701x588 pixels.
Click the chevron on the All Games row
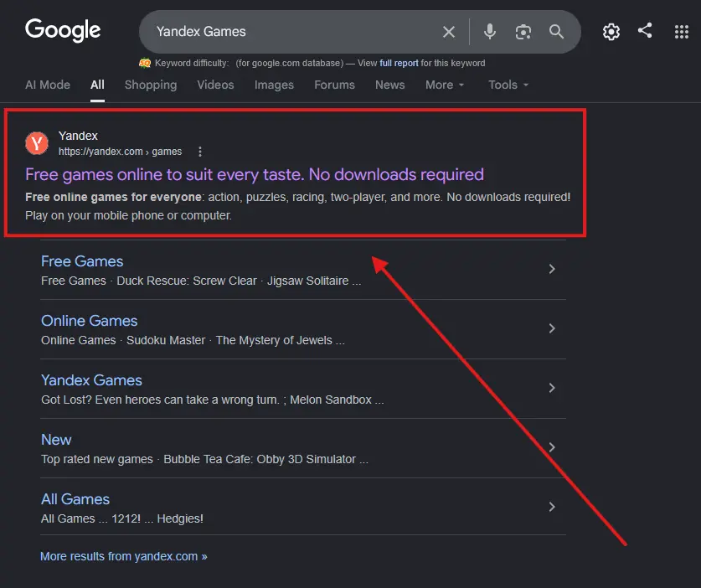[552, 507]
